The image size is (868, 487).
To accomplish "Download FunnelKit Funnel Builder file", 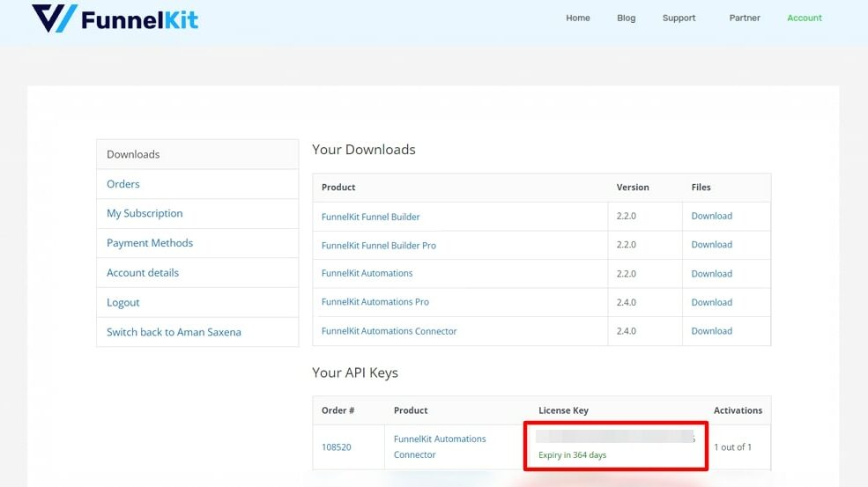I will pyautogui.click(x=712, y=216).
